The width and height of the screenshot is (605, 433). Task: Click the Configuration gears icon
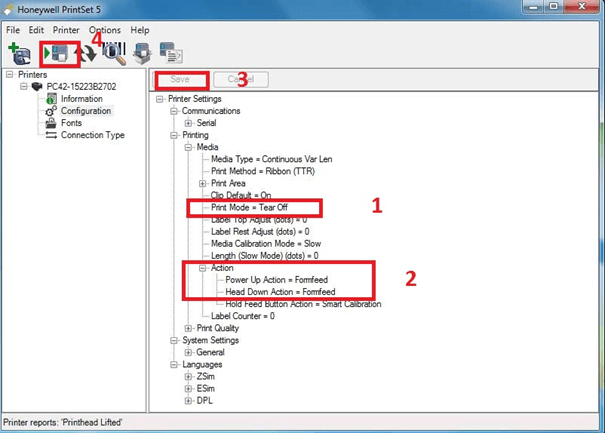[51, 111]
